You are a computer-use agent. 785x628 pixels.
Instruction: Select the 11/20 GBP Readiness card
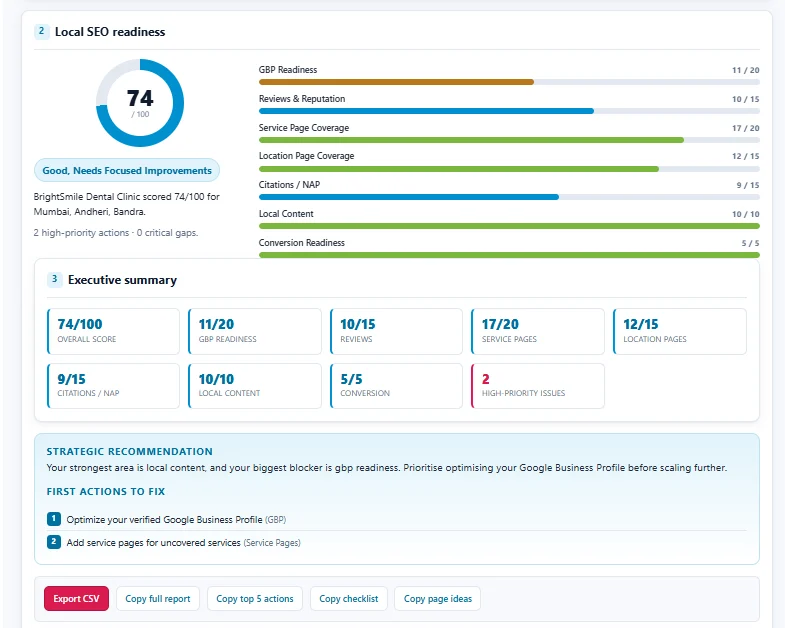click(255, 332)
